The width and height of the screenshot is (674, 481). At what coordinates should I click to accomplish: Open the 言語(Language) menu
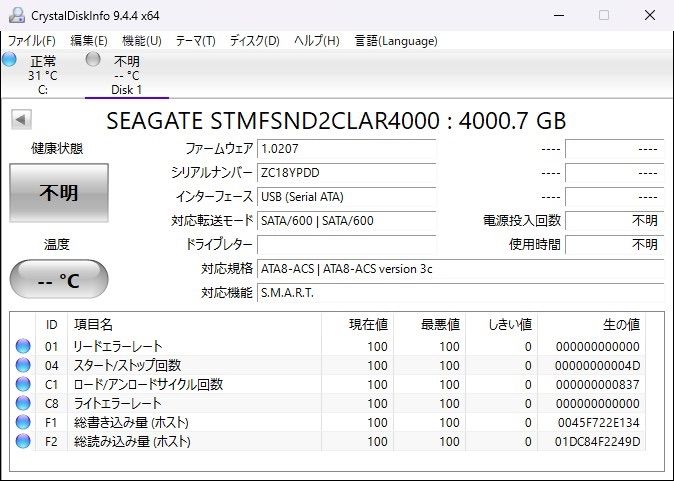coord(396,41)
